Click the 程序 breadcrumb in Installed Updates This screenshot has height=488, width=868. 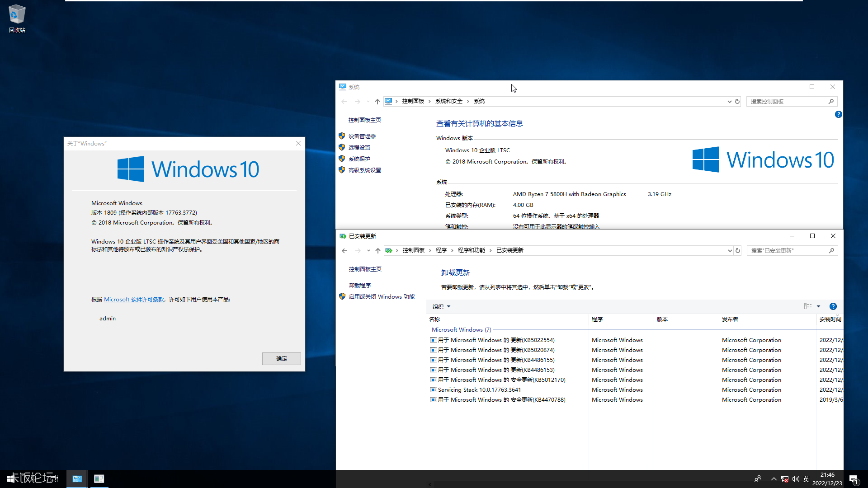[441, 250]
